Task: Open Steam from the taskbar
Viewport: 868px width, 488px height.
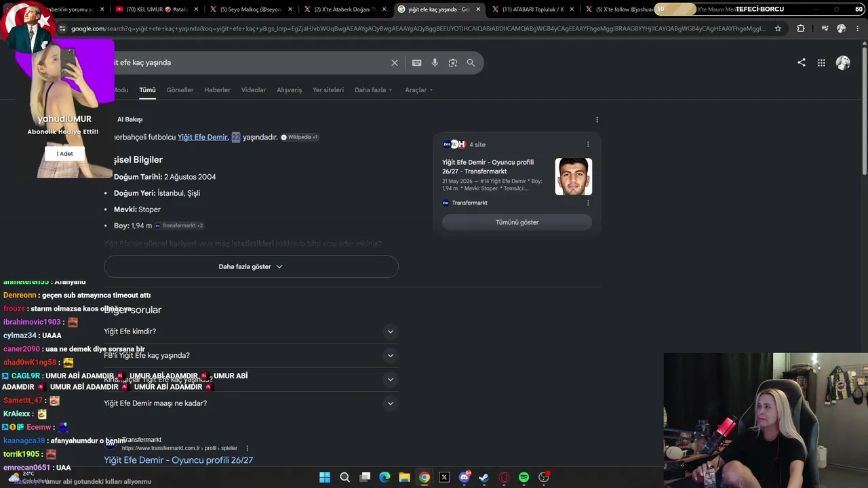Action: [x=484, y=477]
